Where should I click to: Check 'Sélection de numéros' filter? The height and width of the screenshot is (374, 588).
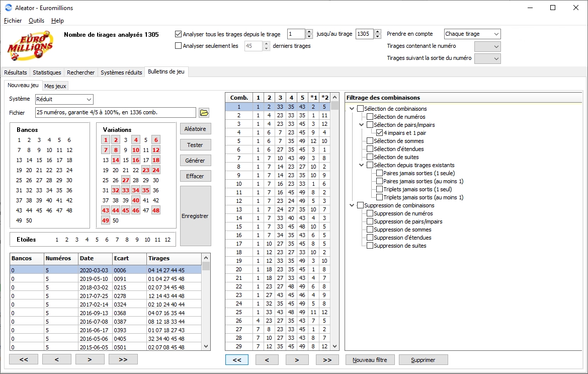pyautogui.click(x=370, y=117)
